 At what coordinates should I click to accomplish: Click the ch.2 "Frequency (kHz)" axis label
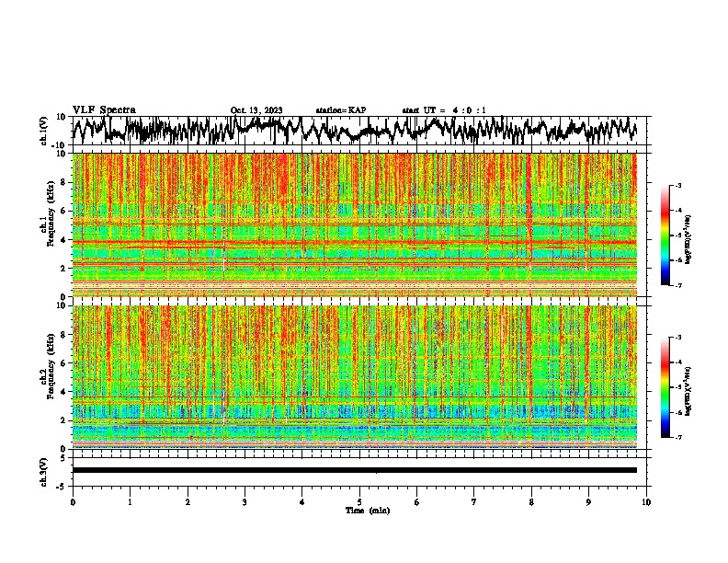pos(50,366)
